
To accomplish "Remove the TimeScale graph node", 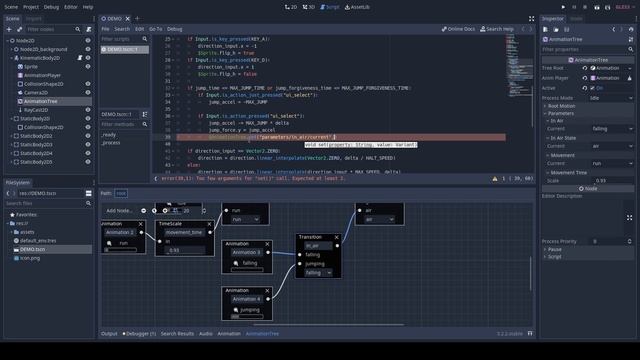I will [x=209, y=224].
